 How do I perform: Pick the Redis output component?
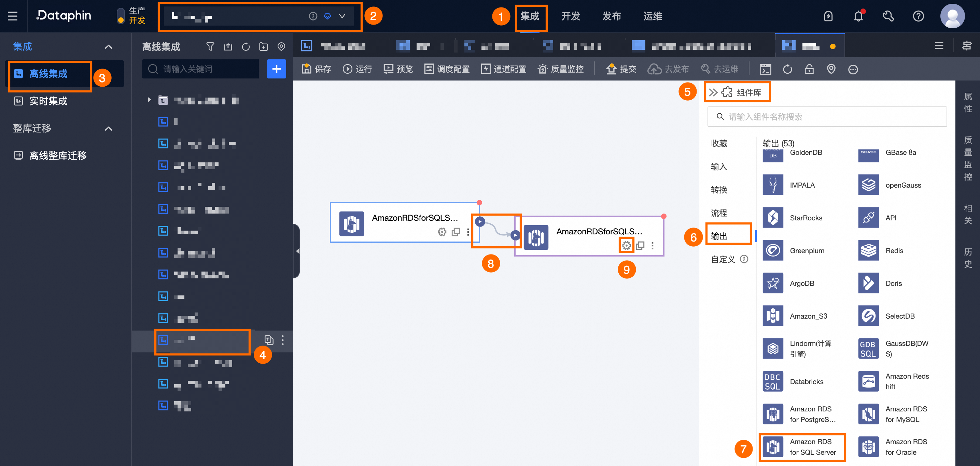881,250
